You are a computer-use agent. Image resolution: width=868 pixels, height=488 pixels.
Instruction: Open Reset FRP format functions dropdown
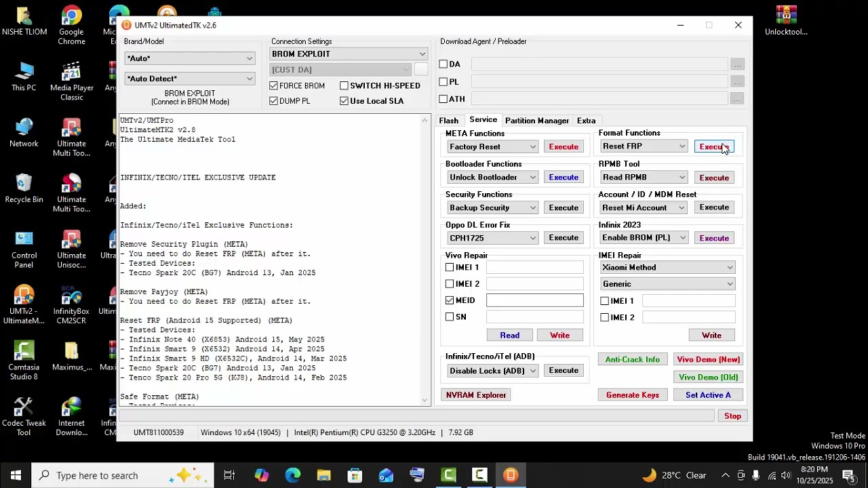(x=644, y=146)
